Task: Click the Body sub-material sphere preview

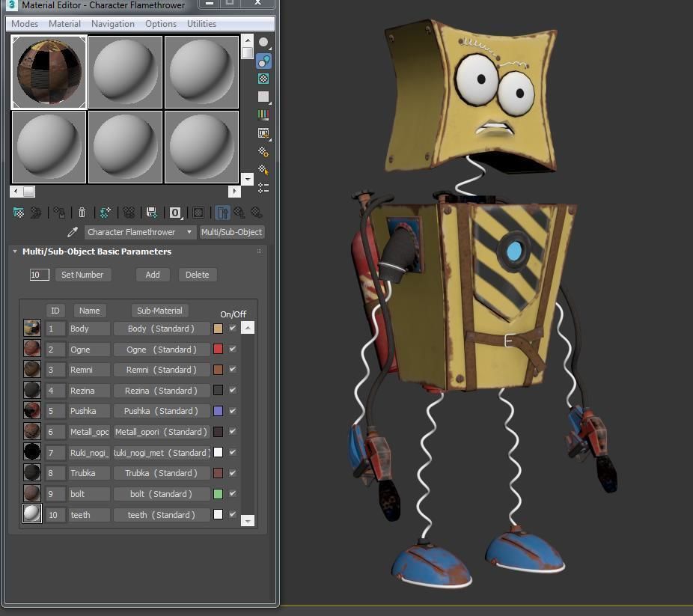Action: [32, 329]
